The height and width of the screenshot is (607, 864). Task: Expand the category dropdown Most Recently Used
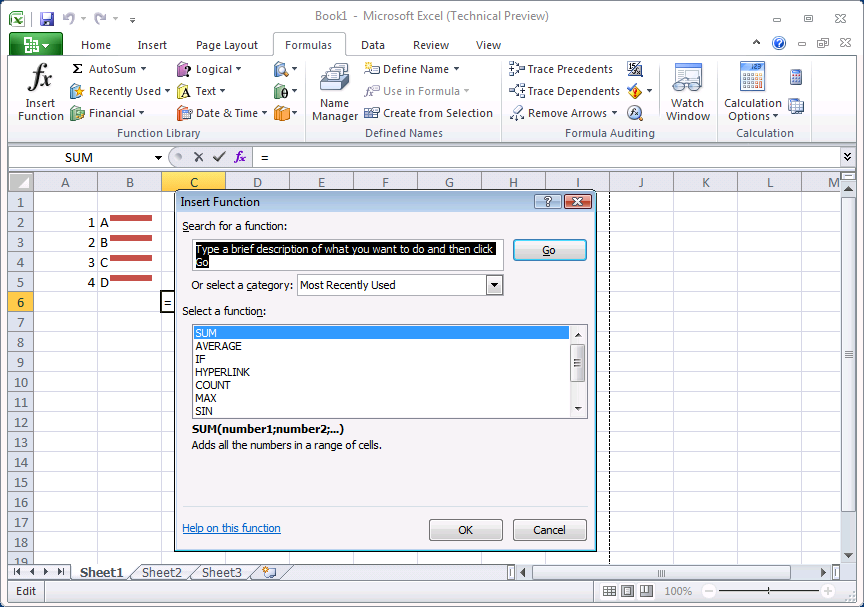coord(494,285)
